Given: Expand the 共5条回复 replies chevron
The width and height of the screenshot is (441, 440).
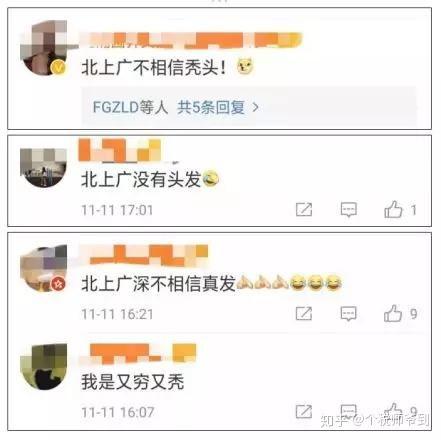Looking at the screenshot, I should point(255,107).
